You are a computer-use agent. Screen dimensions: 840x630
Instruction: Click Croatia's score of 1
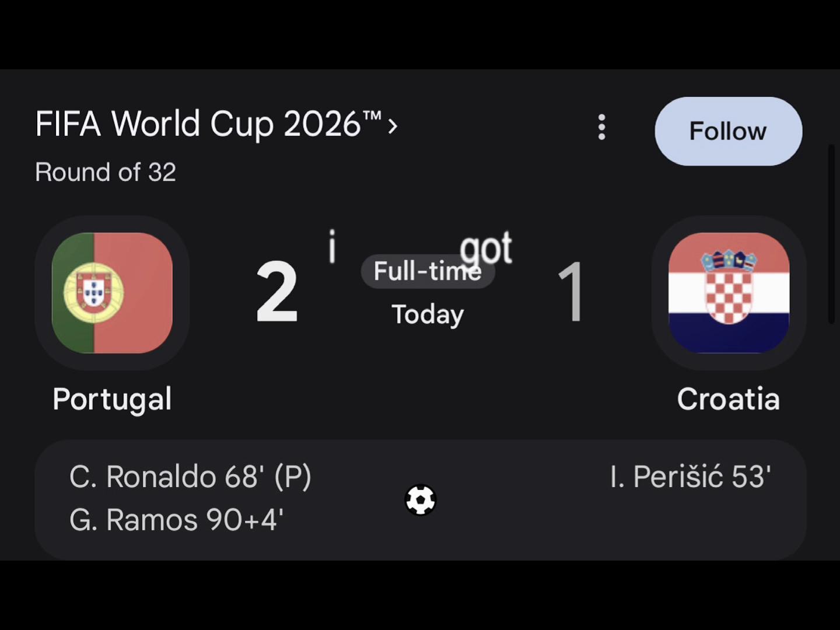point(571,292)
